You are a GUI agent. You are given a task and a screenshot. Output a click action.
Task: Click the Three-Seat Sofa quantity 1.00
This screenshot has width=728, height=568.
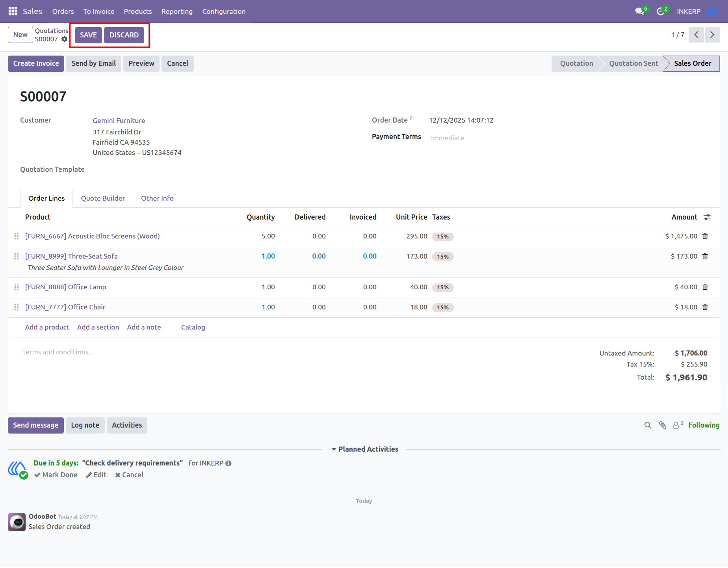(x=268, y=256)
